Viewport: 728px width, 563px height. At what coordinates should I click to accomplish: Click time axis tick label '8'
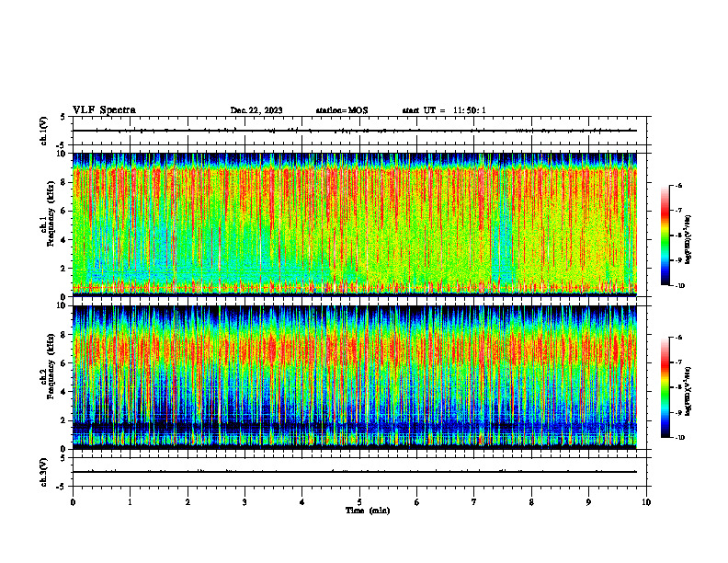click(531, 502)
